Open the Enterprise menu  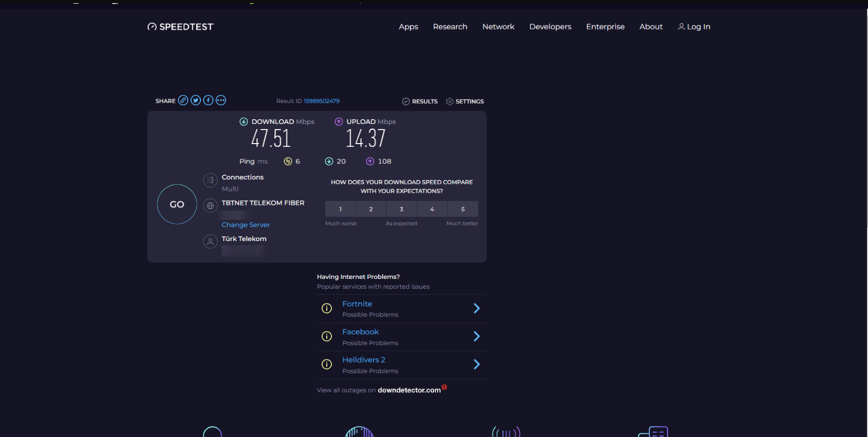605,27
